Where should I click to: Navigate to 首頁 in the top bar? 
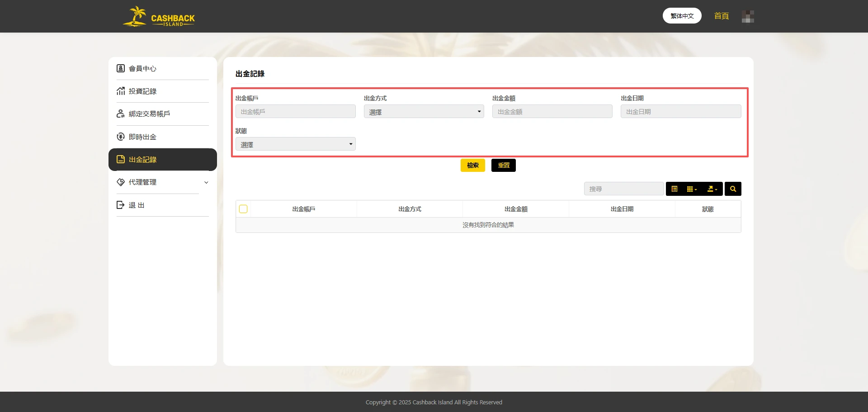point(721,16)
